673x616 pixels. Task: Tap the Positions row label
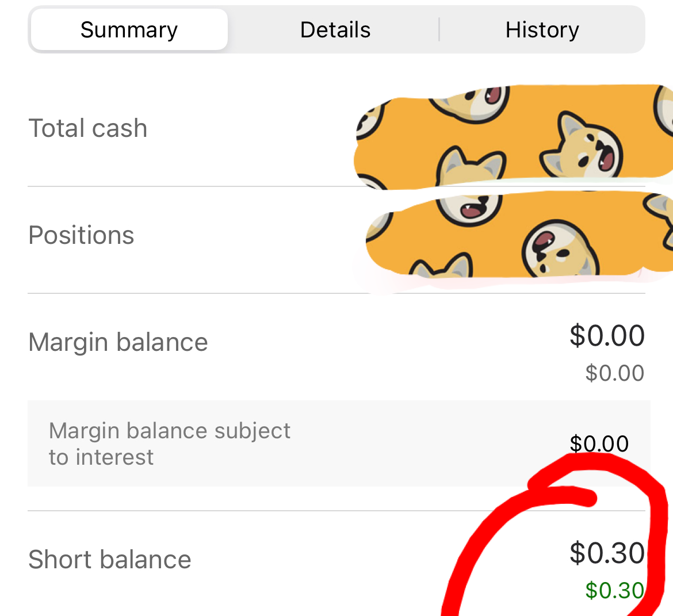[x=81, y=235]
